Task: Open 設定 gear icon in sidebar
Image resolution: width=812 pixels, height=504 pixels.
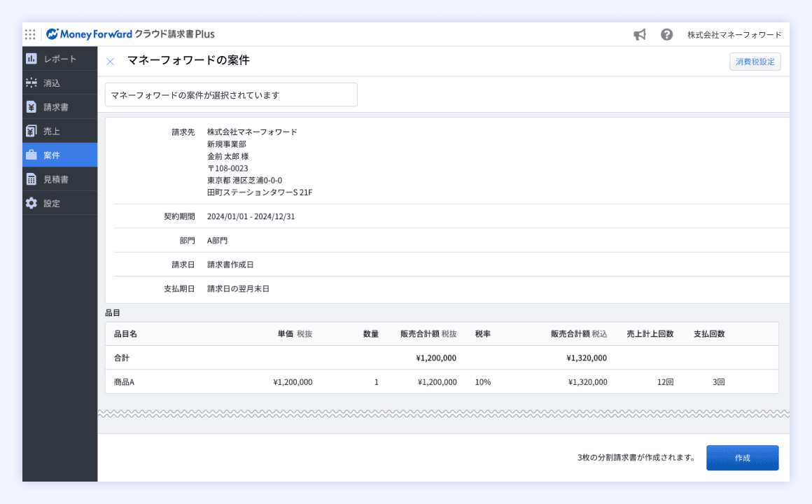Action: pyautogui.click(x=31, y=203)
